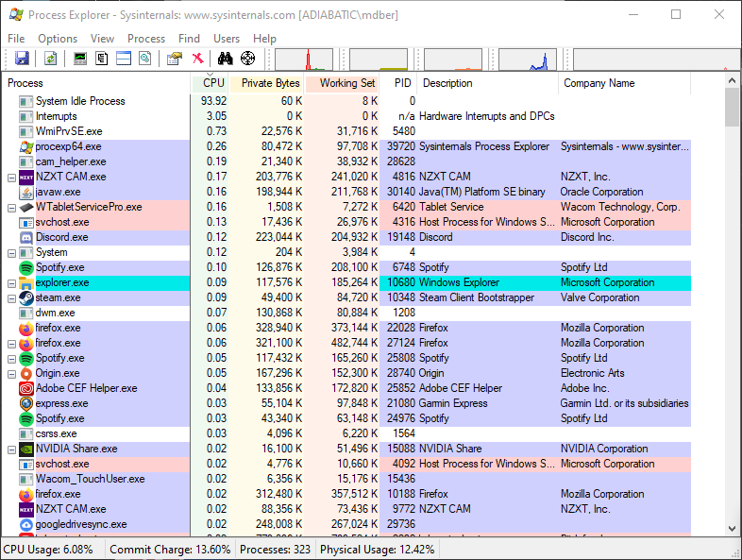The image size is (742, 560).
Task: Select the crosshair Find Window's Process icon
Action: click(248, 59)
